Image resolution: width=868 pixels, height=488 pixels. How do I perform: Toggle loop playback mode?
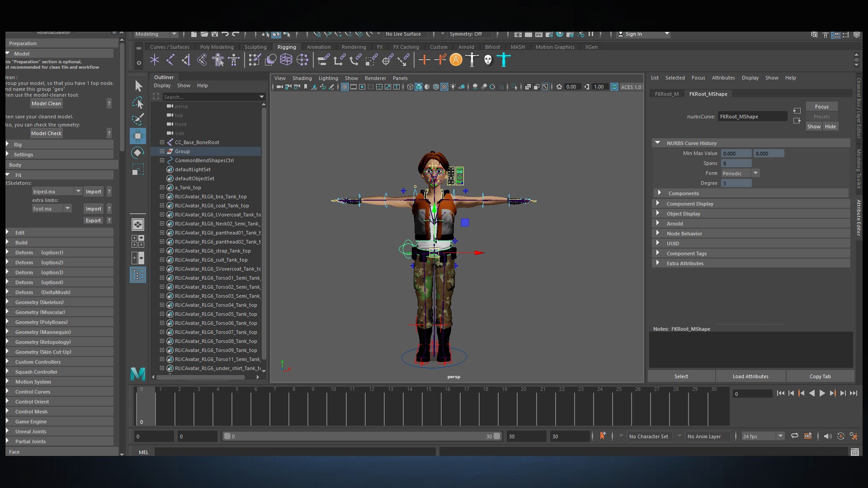pyautogui.click(x=794, y=436)
